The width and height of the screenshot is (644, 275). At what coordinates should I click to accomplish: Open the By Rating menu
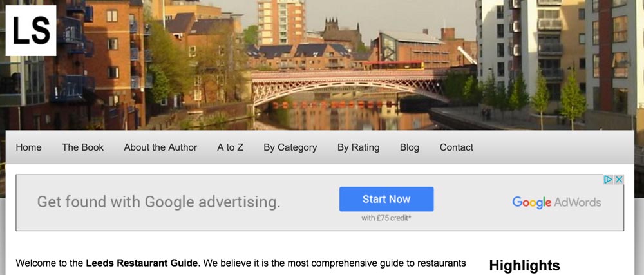point(359,147)
